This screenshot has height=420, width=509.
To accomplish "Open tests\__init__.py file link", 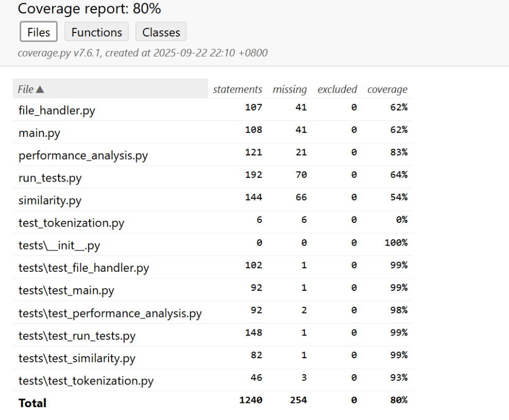I will point(59,246).
